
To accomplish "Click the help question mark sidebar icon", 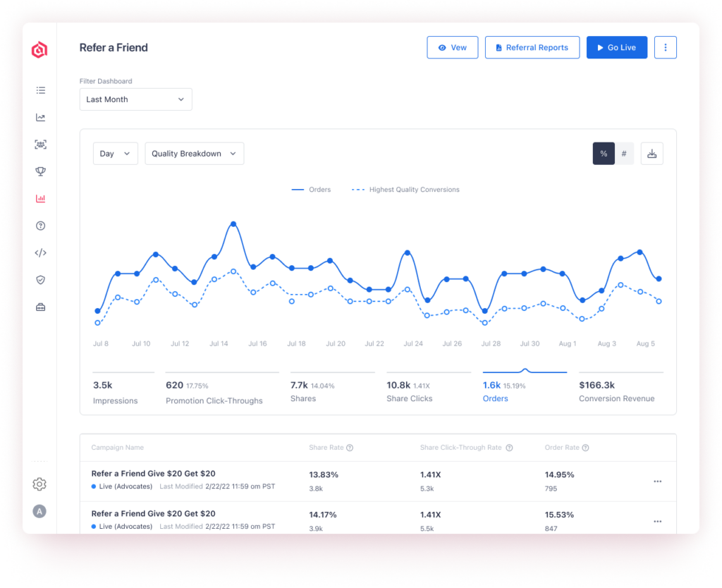I will (x=40, y=226).
